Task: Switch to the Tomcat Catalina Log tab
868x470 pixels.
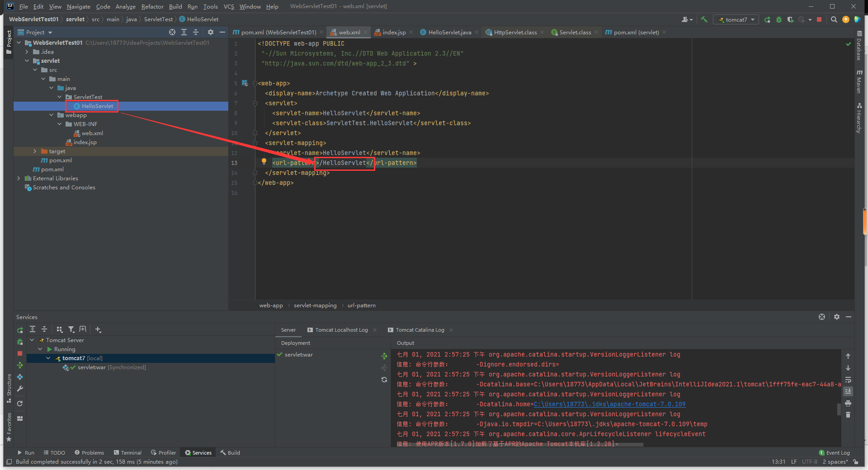Action: (x=420, y=330)
